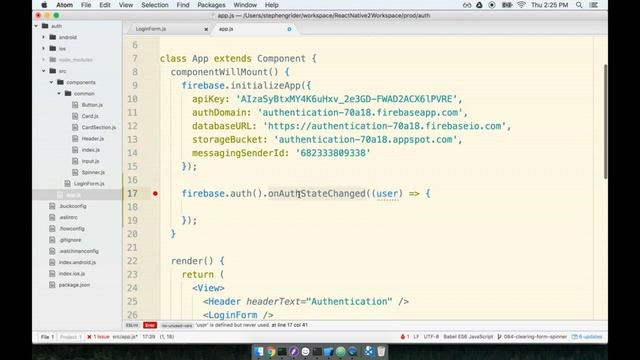Click modified indicator on app.js tab
Screen dimensions: 640x360
289,29
